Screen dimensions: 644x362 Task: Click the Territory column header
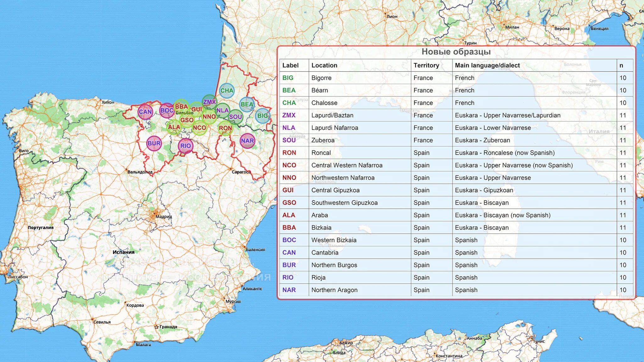click(x=426, y=65)
